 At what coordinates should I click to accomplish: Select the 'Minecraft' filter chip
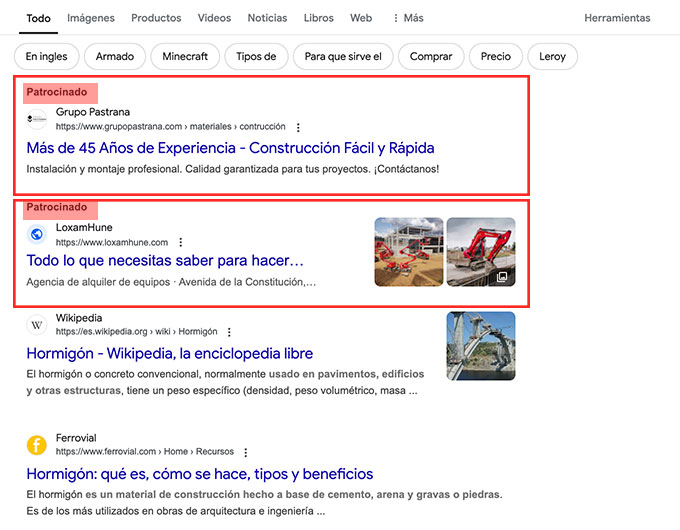(185, 56)
